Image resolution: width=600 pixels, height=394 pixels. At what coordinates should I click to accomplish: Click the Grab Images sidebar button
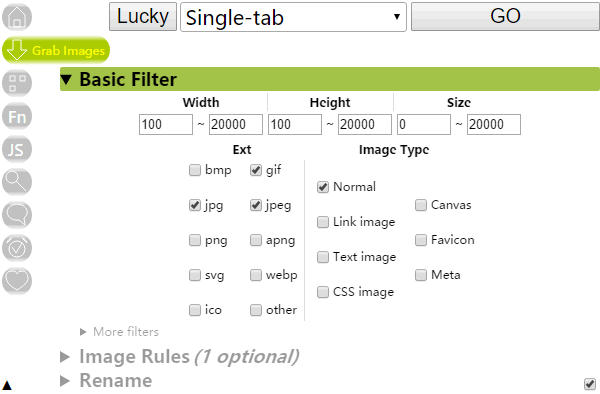tap(56, 50)
